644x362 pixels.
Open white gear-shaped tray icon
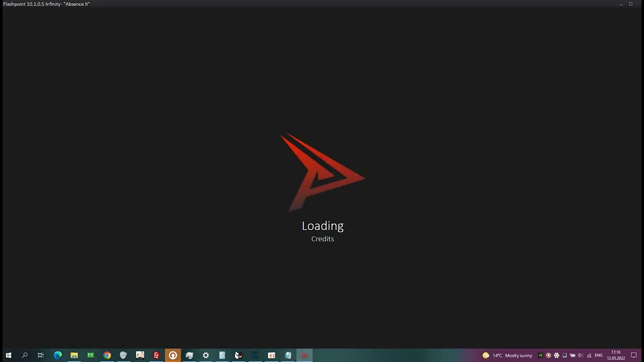[556, 355]
